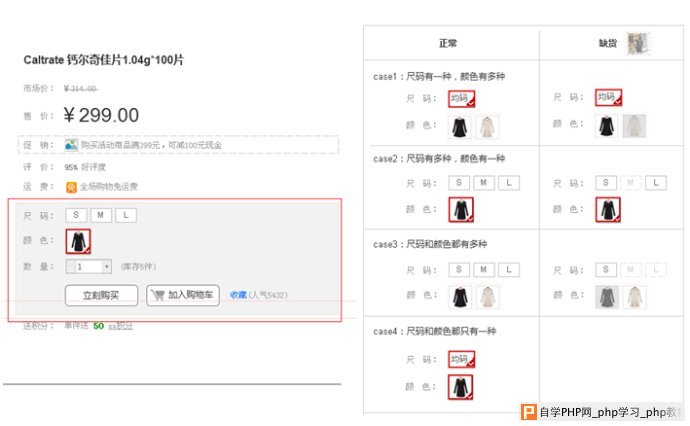Click disabled size M in case3 缺货 column

click(x=631, y=269)
